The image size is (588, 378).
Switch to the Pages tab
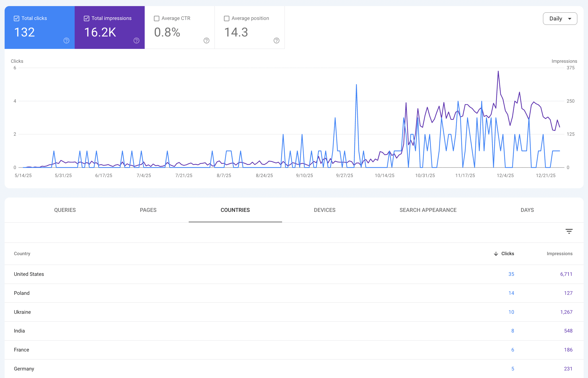point(148,210)
